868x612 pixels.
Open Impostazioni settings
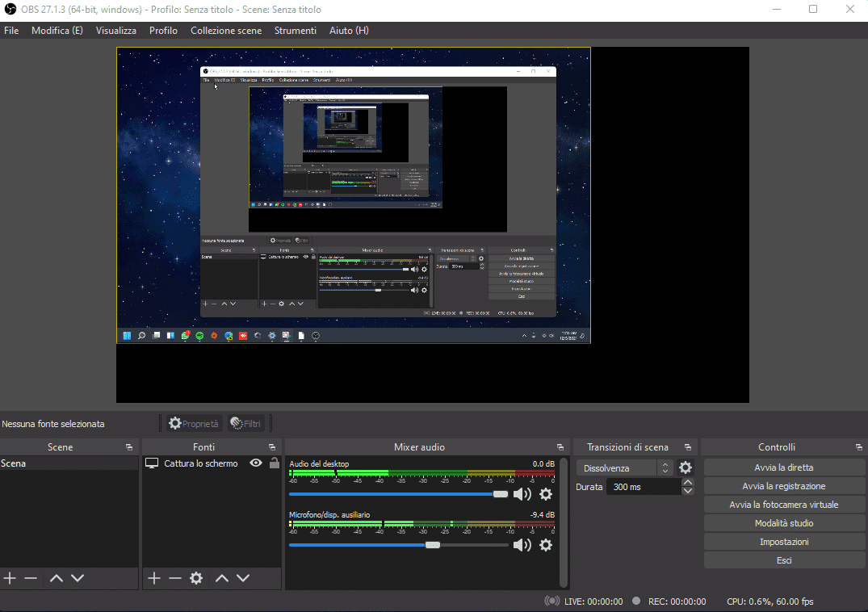pyautogui.click(x=784, y=542)
